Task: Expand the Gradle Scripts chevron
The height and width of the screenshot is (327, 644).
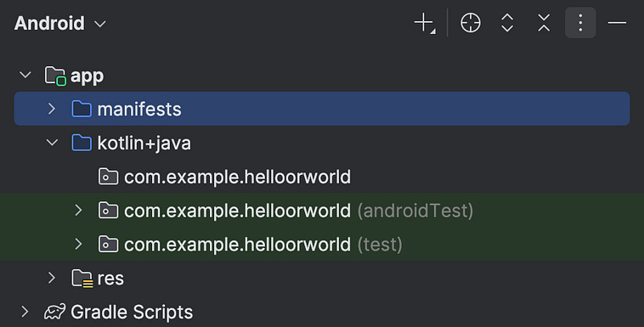Action: coord(25,312)
